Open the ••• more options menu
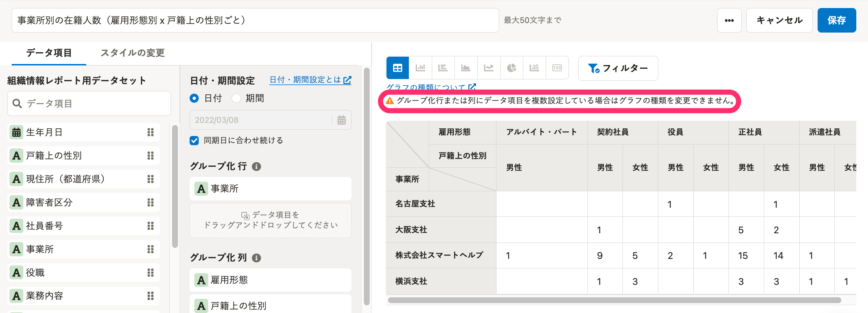Image resolution: width=868 pixels, height=313 pixels. (729, 20)
